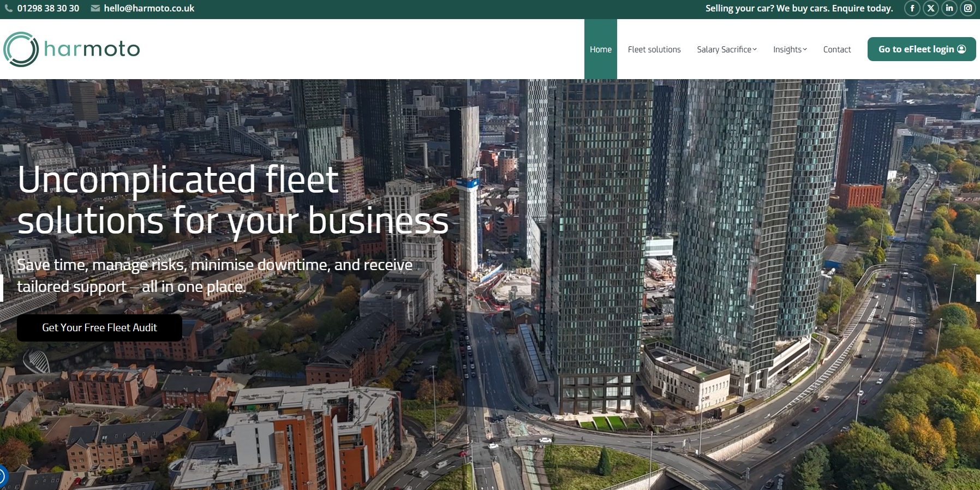Email hello@harmoto.co.uk link
Viewport: 980px width, 490px height.
[x=149, y=8]
